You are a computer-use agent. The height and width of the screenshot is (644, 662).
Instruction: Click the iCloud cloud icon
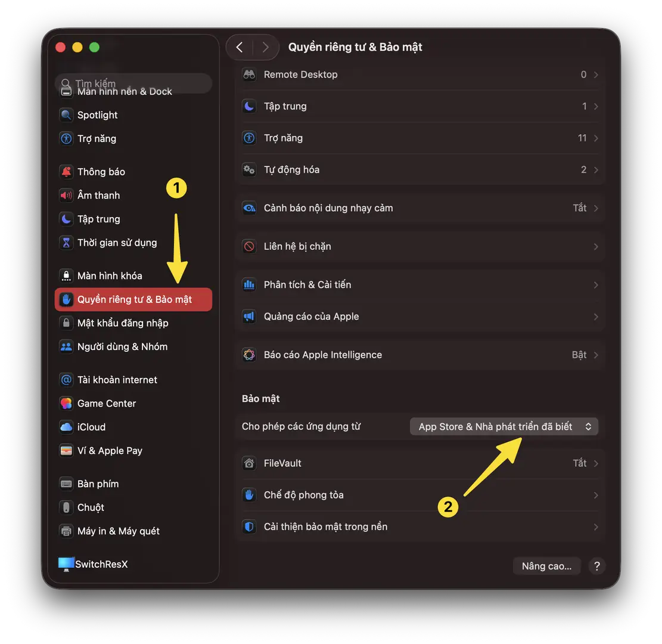tap(66, 427)
